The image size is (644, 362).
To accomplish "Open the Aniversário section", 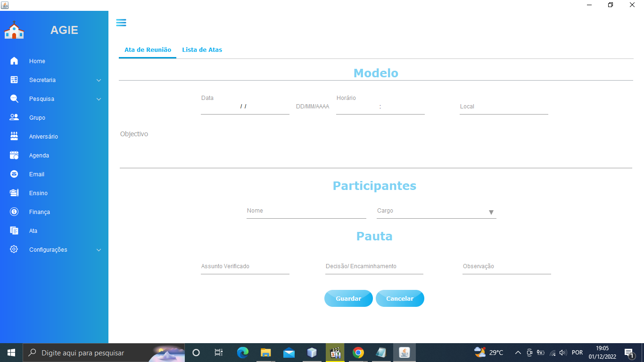I will [43, 136].
